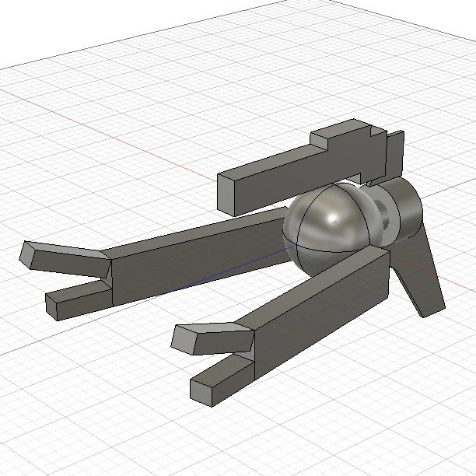Select the lower finger of the far claw
The width and height of the screenshot is (476, 476).
point(79,300)
